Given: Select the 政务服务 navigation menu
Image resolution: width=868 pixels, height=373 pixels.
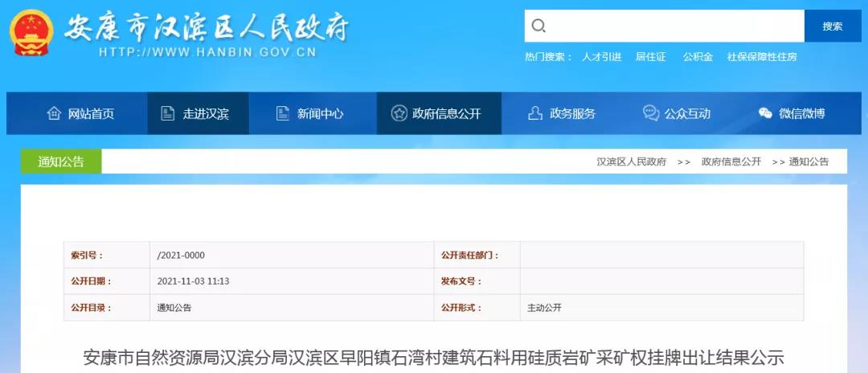Looking at the screenshot, I should [x=572, y=113].
